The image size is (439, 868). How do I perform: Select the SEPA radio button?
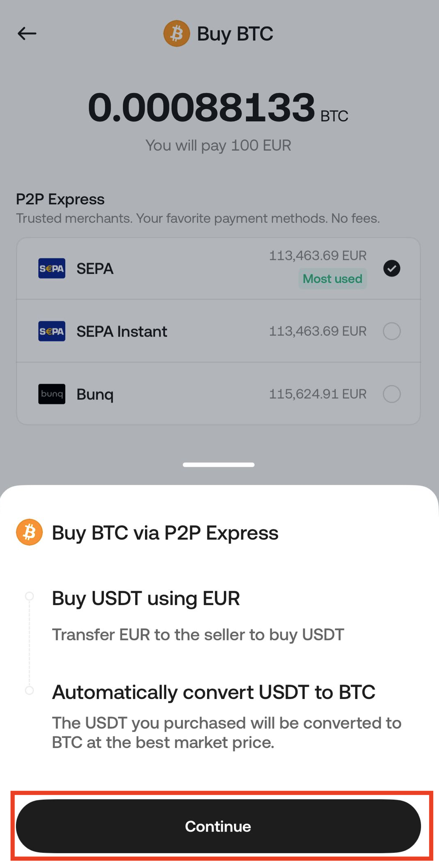[392, 268]
